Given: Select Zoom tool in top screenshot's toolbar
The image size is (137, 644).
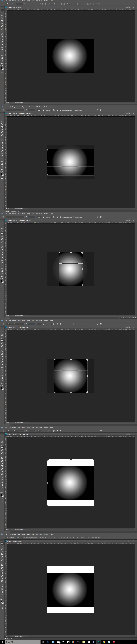Looking at the screenshot, I should point(2,61).
